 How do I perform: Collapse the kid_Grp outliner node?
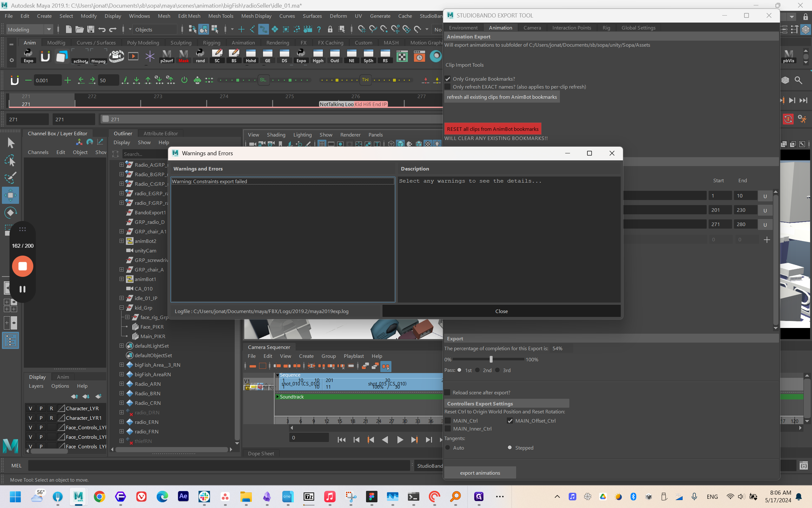(122, 307)
